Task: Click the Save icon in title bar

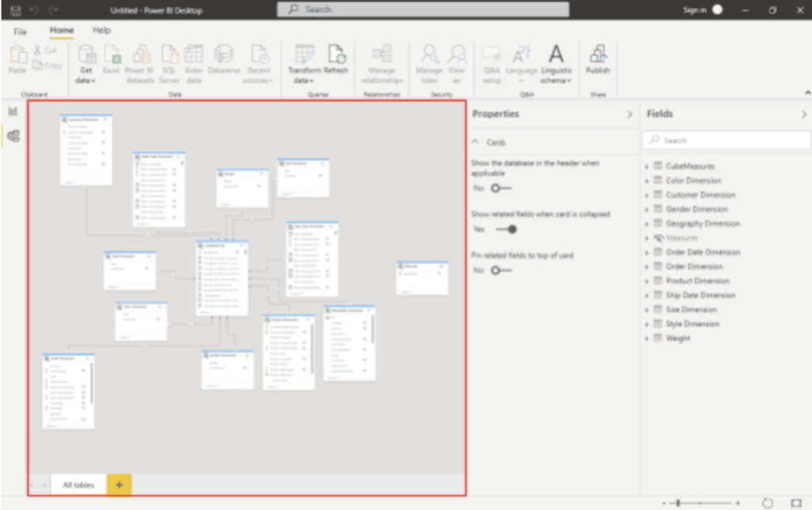Action: [x=16, y=10]
